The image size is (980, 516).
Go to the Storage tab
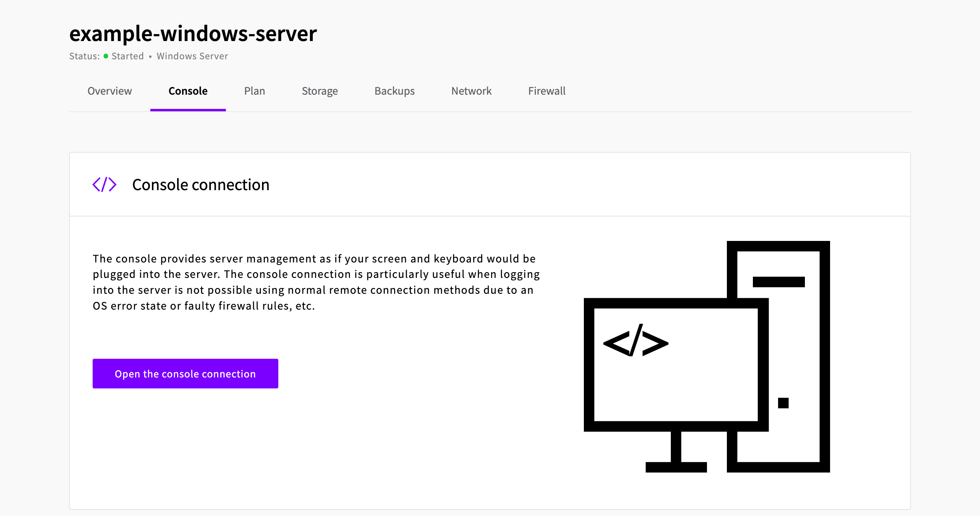(320, 91)
